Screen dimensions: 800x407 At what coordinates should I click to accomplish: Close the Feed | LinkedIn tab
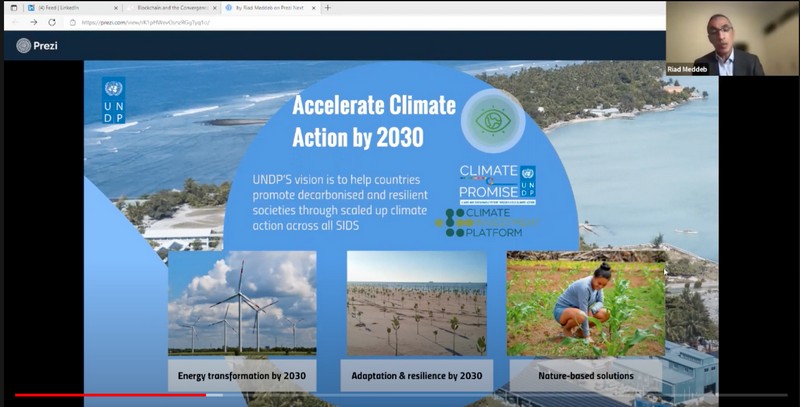tap(116, 8)
